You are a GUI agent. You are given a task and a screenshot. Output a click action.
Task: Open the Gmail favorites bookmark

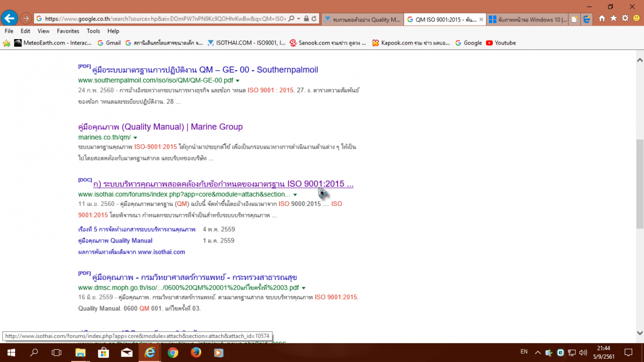click(x=108, y=43)
